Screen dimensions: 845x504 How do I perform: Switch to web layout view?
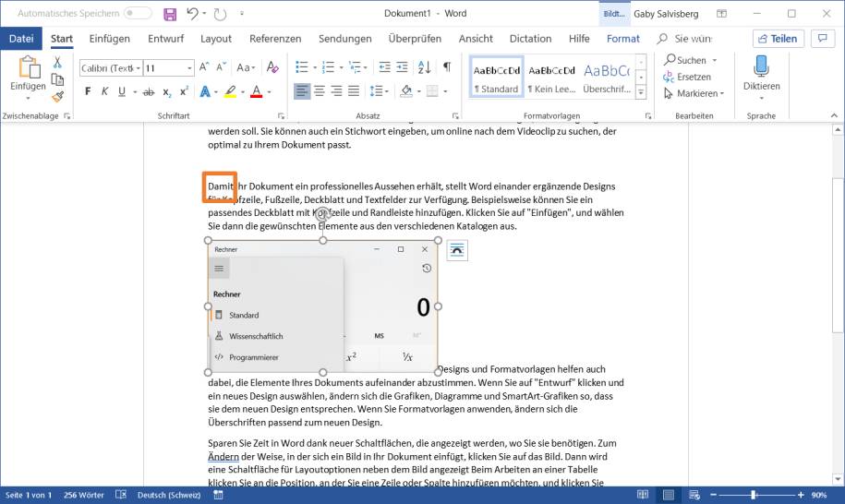click(x=694, y=495)
